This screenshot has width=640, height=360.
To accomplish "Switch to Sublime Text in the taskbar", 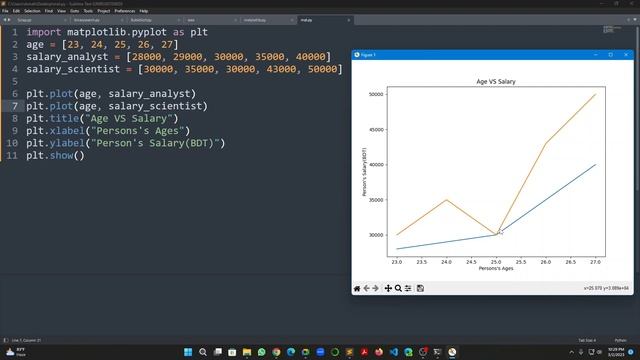I will coord(349,352).
